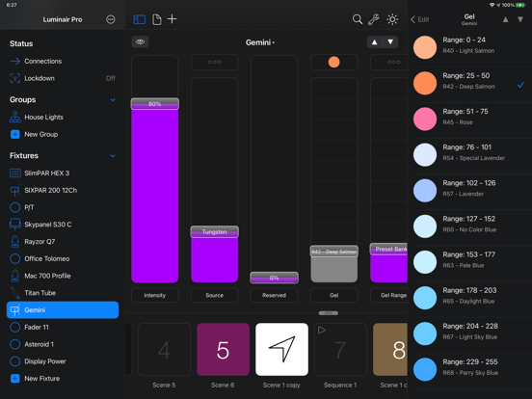Tap the Reserved channel label
This screenshot has width=532, height=399.
(274, 295)
